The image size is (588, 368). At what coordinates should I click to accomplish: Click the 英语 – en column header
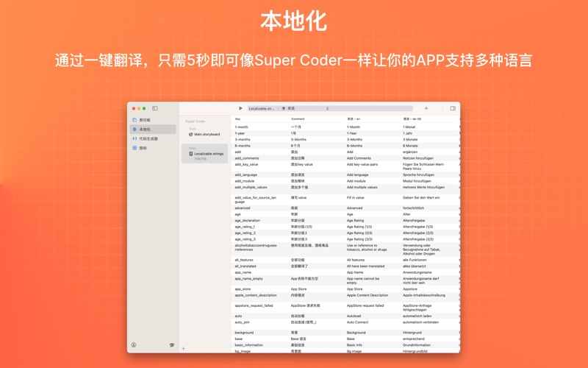[x=354, y=118]
